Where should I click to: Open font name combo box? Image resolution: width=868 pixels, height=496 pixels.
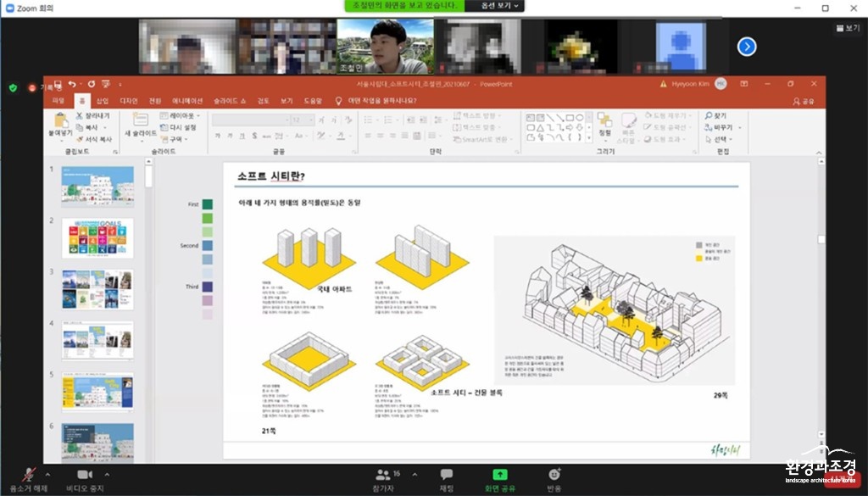tap(251, 120)
